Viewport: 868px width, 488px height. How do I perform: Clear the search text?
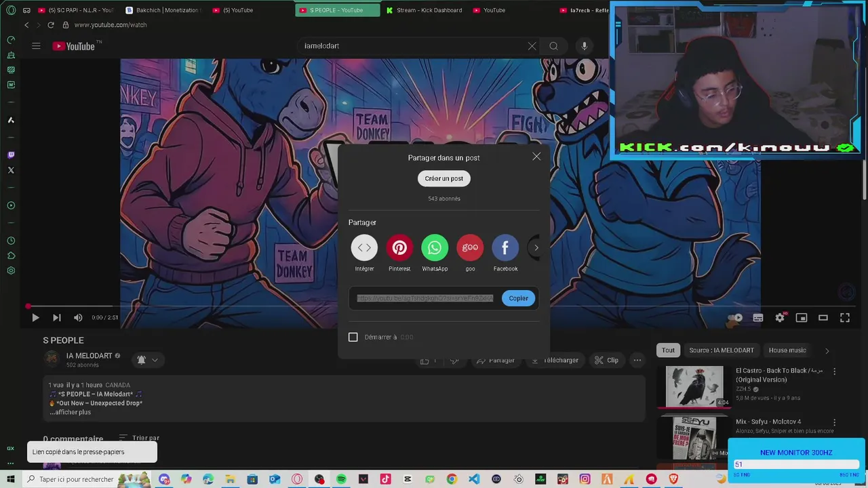coord(532,46)
